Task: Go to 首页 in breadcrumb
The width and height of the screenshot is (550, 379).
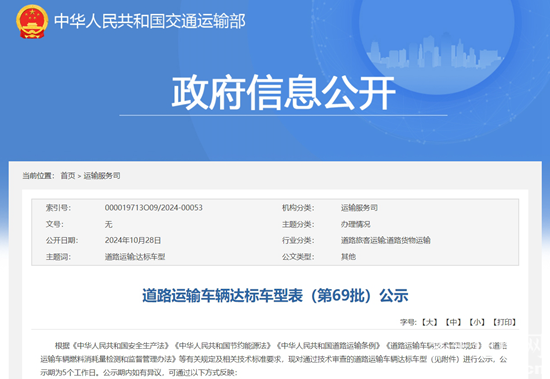Action: [x=68, y=175]
